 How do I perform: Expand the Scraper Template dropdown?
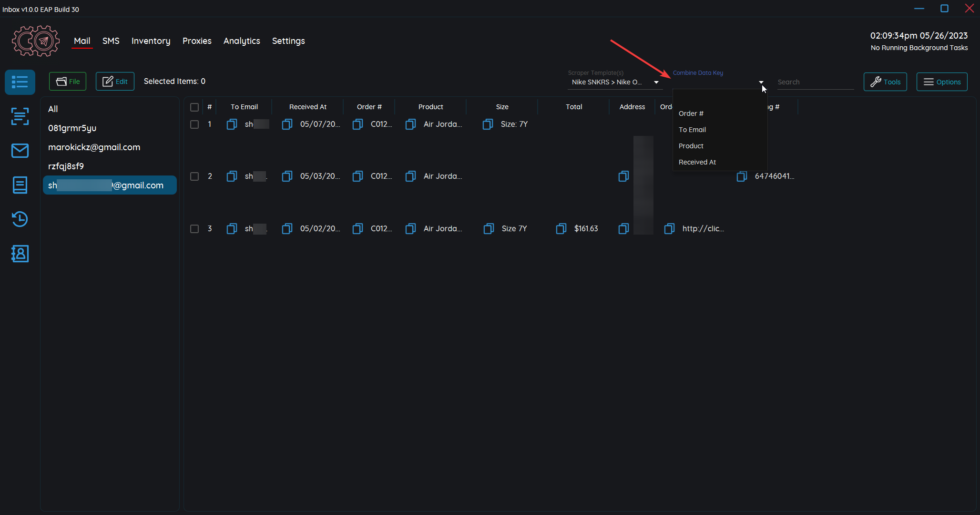point(656,82)
